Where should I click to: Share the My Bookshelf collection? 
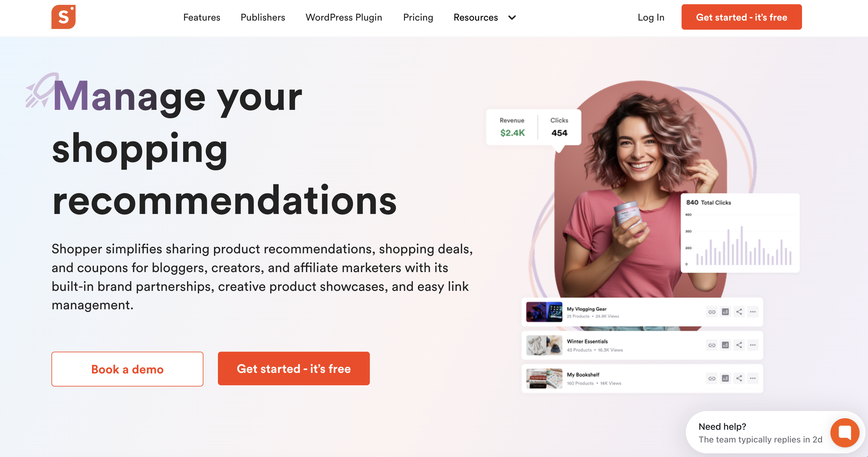click(739, 379)
